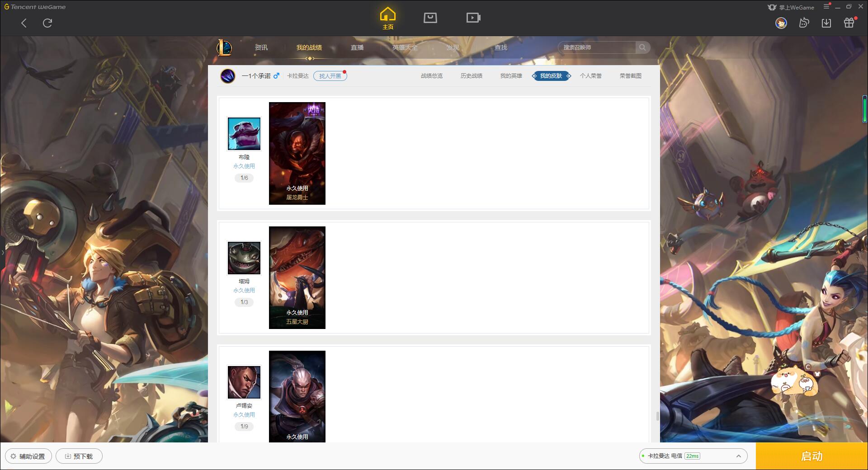Click the 卡拉曼达 server label

pos(298,76)
